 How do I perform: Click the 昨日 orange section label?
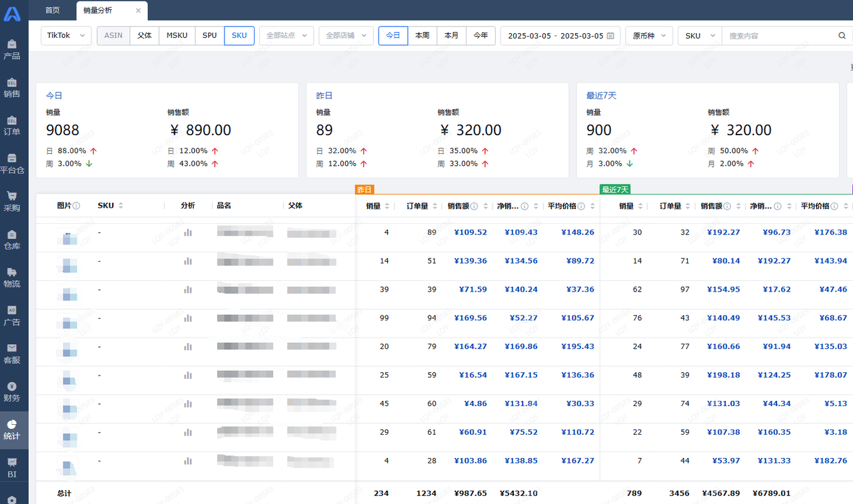point(364,190)
